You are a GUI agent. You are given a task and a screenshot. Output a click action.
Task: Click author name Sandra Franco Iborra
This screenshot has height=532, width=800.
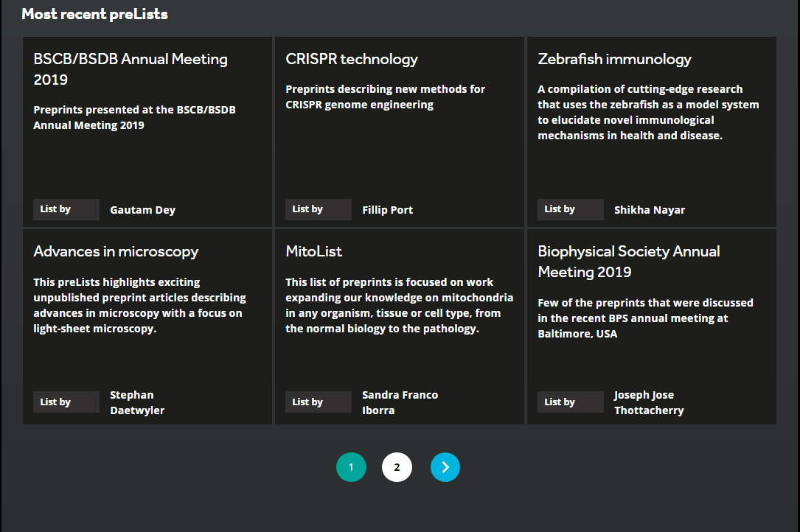pos(400,402)
